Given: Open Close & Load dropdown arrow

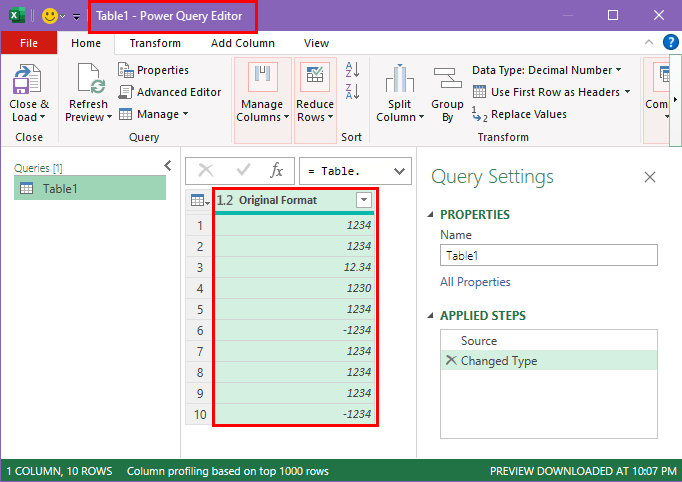Looking at the screenshot, I should click(42, 117).
